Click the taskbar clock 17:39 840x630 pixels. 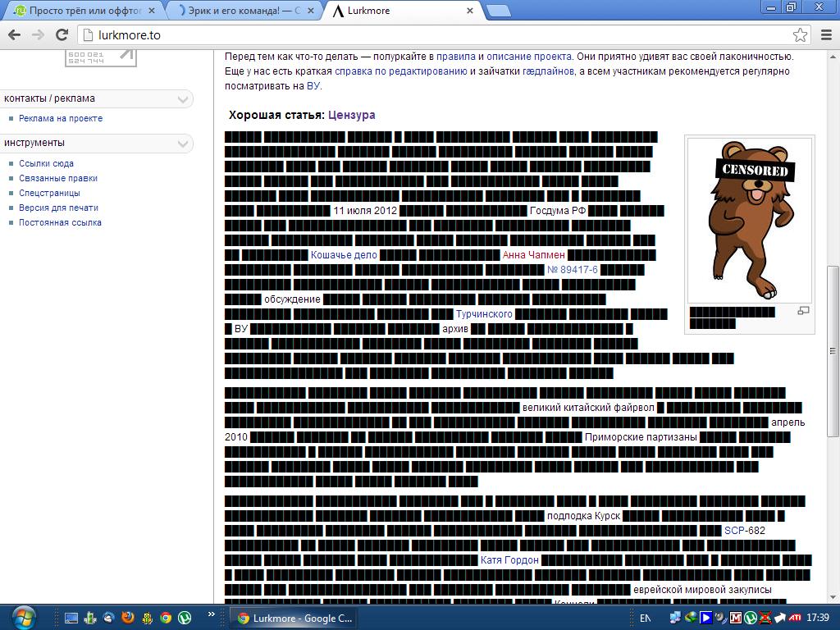(818, 619)
